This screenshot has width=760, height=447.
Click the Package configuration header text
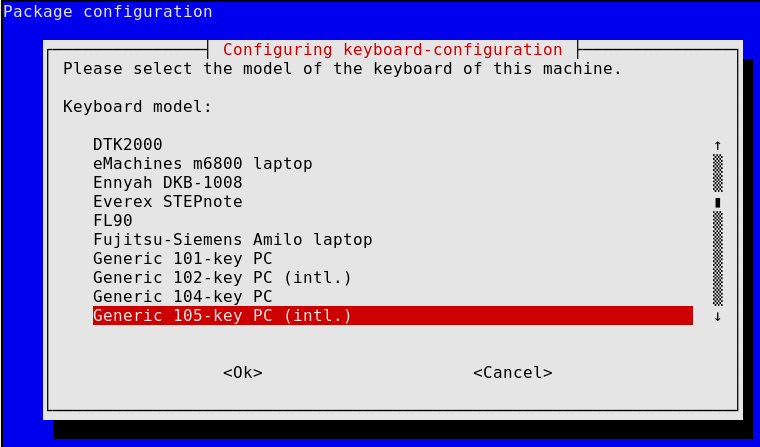click(x=108, y=12)
